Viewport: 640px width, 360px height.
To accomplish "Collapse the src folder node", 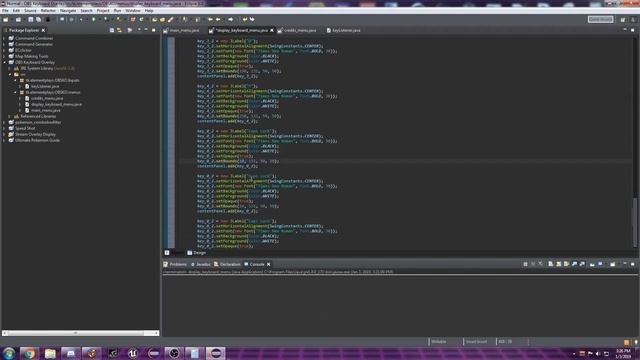I will [x=10, y=75].
